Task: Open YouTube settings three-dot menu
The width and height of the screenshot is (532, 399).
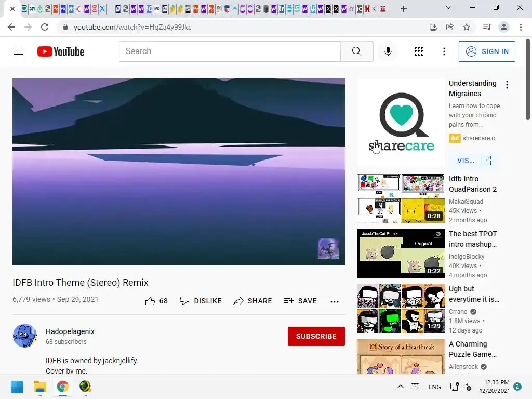Action: (x=444, y=51)
